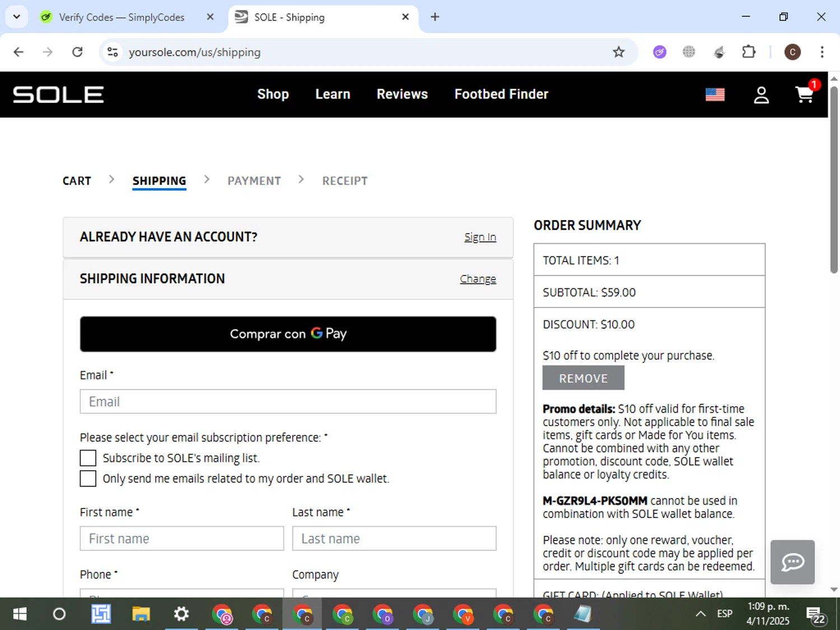Open Chrome extensions puzzle icon
Image resolution: width=840 pixels, height=630 pixels.
(749, 52)
